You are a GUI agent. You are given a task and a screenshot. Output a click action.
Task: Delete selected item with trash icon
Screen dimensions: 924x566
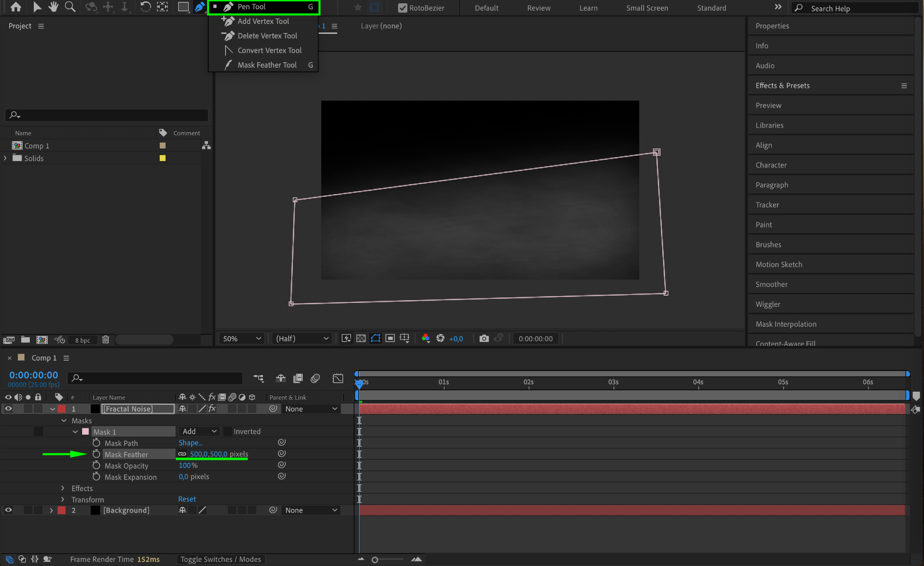click(x=106, y=339)
